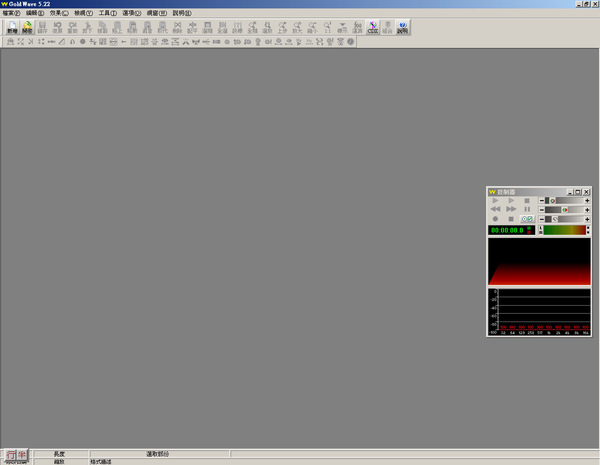Click the Zoom In (放大) toolbar icon
The height and width of the screenshot is (465, 600).
(x=297, y=27)
